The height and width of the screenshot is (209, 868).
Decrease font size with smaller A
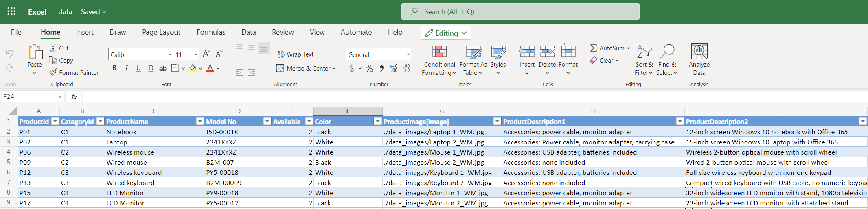(219, 54)
